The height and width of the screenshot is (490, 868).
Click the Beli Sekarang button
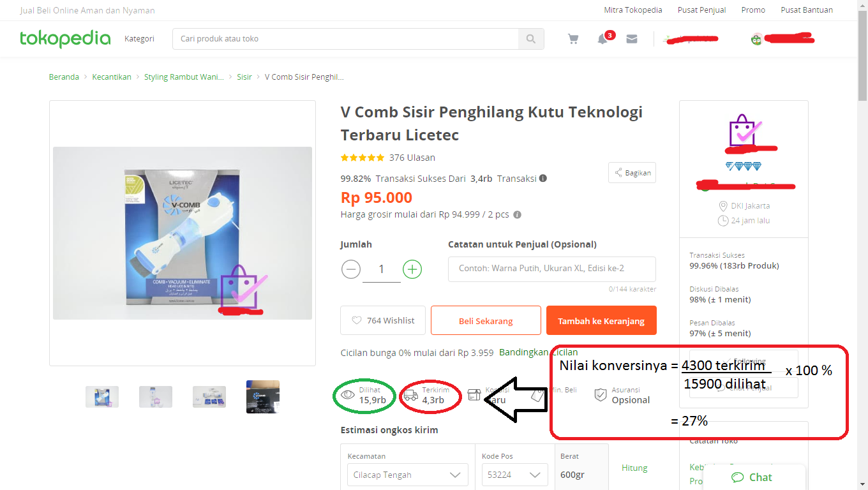pos(486,320)
